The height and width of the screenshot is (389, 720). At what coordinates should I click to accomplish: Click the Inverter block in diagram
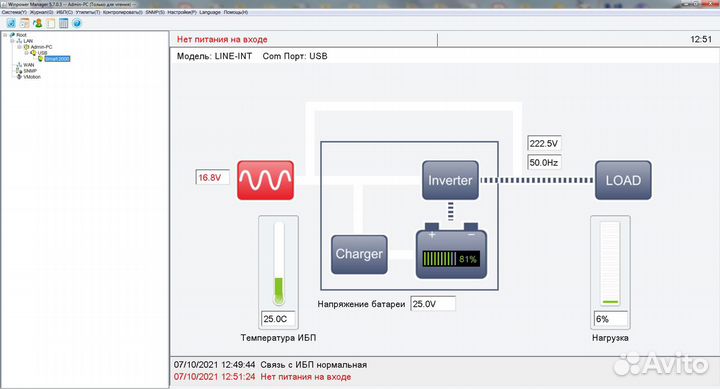pyautogui.click(x=450, y=180)
